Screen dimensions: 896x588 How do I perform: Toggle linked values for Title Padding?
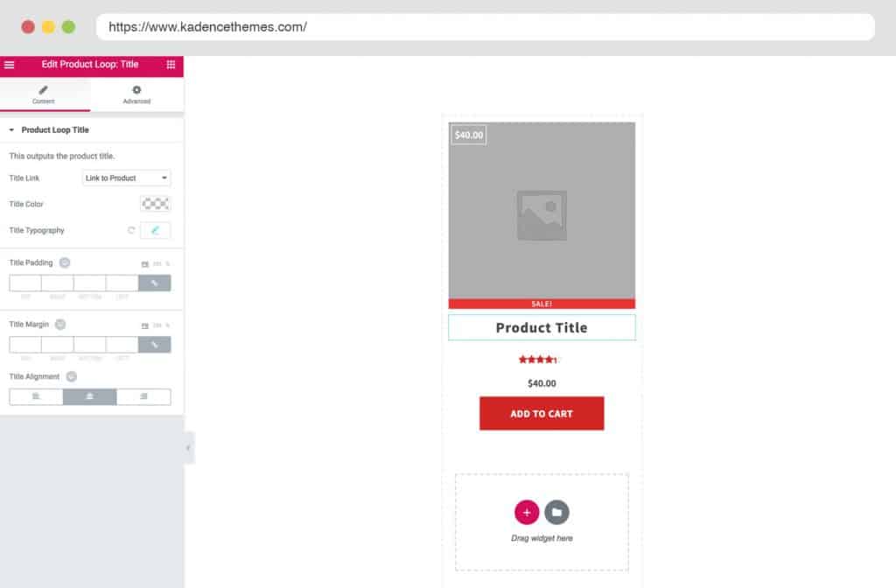[155, 283]
